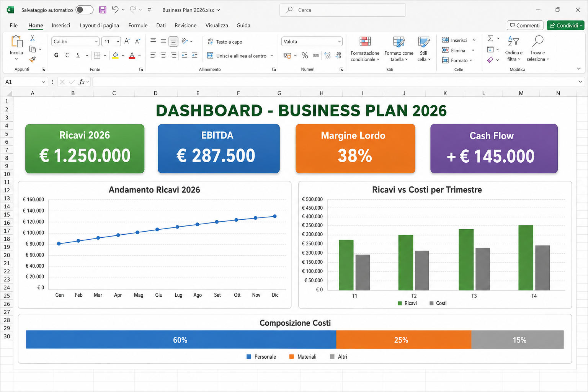
Task: Click the Clear eraser icon
Action: coord(490,60)
